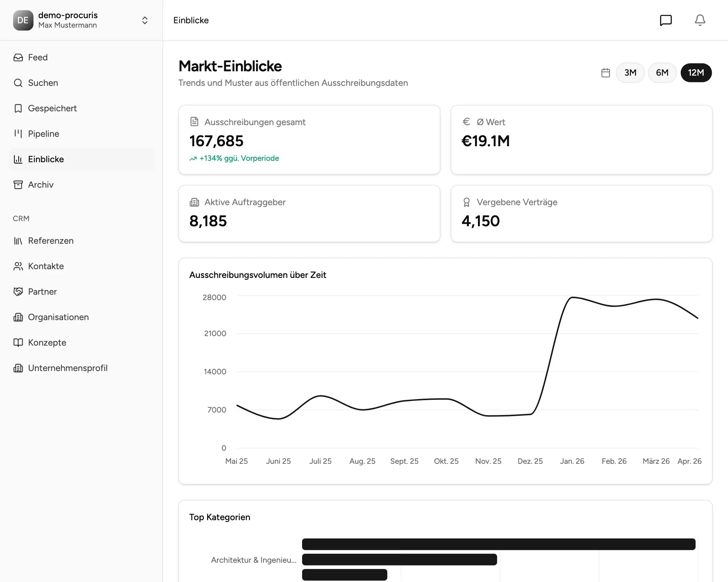Click the Top Kategorien heading
This screenshot has width=728, height=582.
click(219, 517)
